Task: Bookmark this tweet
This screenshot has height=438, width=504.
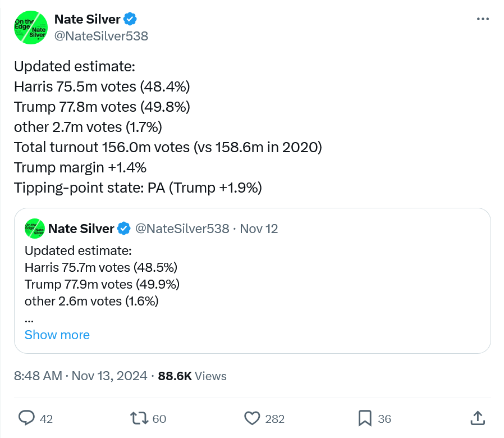Action: 365,418
